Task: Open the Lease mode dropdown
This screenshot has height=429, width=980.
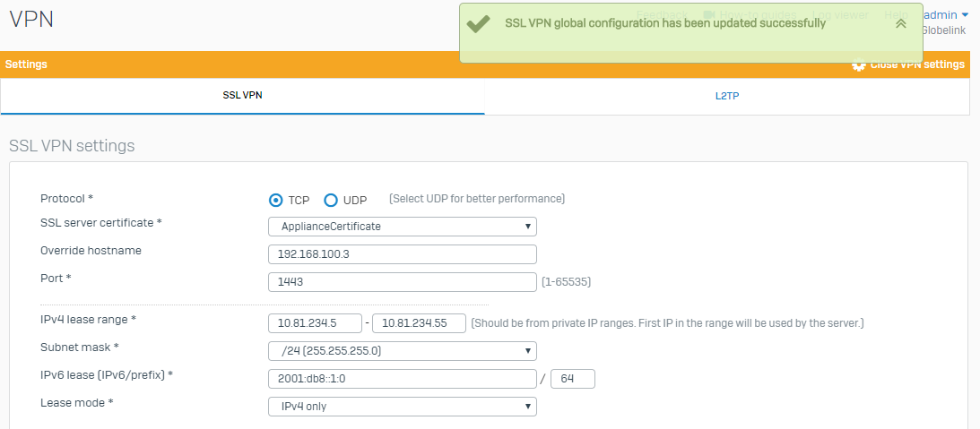Action: coord(403,407)
